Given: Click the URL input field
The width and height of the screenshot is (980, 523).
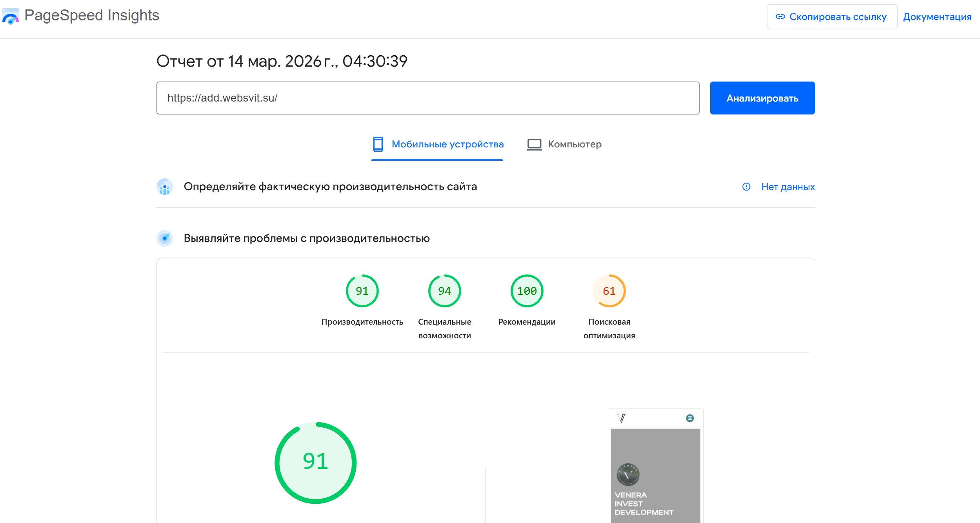Looking at the screenshot, I should [427, 98].
